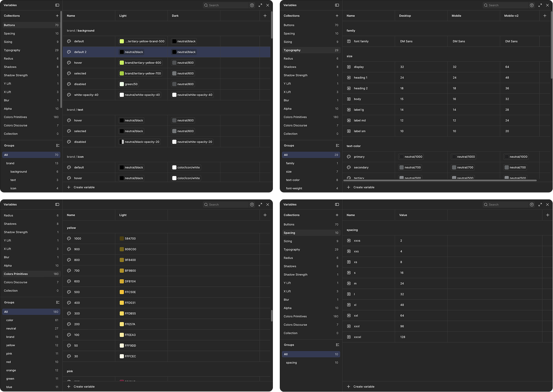The width and height of the screenshot is (553, 392).
Task: Add a new mode after the Dark column
Action: point(265,16)
